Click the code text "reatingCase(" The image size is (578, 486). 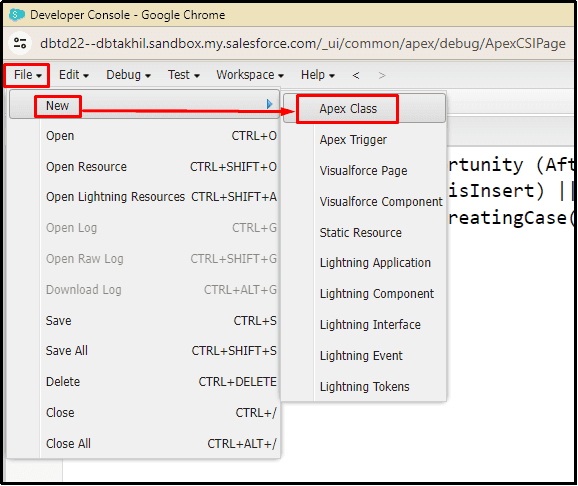click(511, 218)
